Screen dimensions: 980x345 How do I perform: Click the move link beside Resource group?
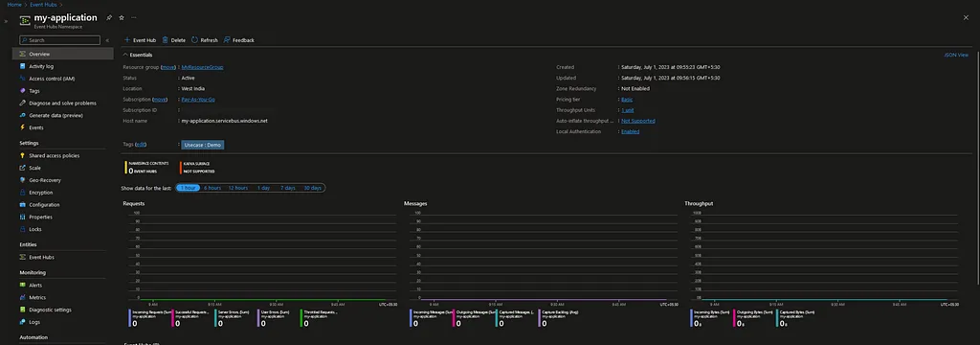(168, 67)
